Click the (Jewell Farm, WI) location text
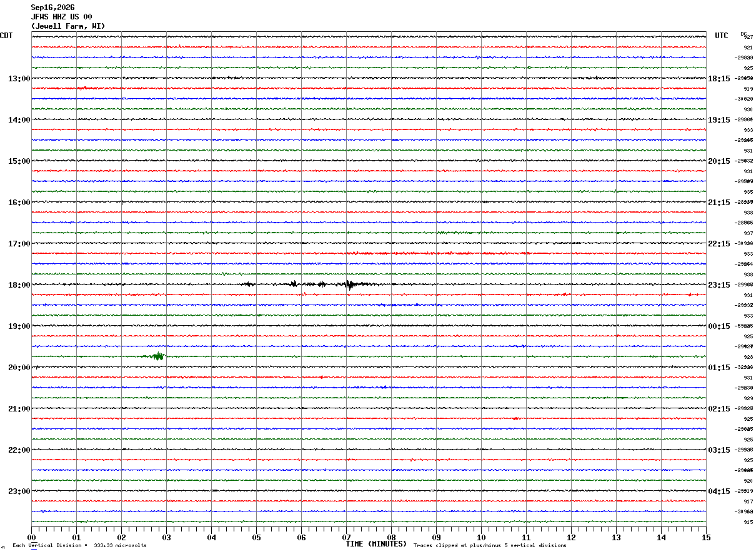The image size is (756, 554). (x=68, y=26)
